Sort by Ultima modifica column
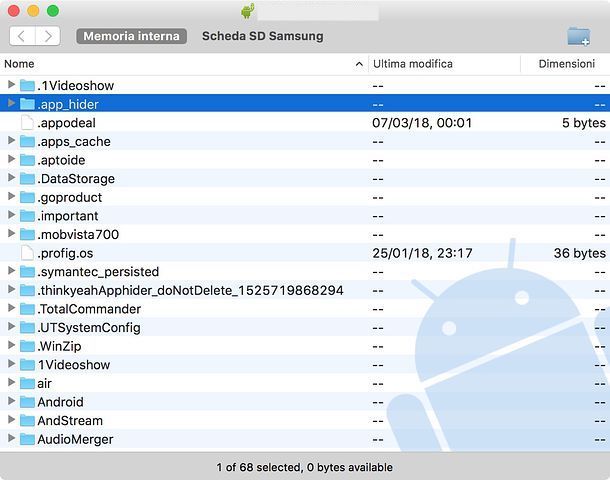Screen dimensions: 610x480 pyautogui.click(x=413, y=64)
